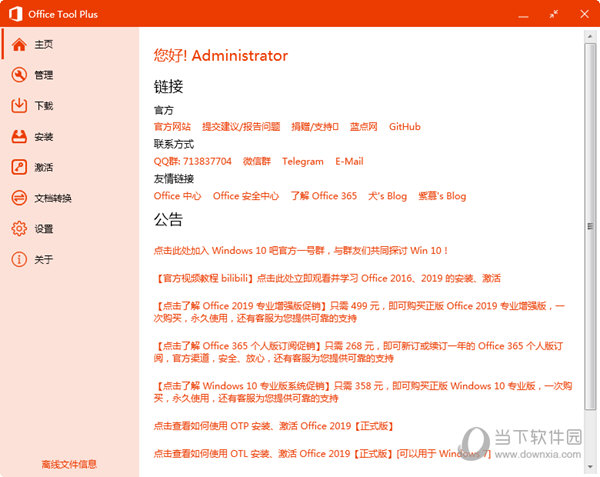The height and width of the screenshot is (477, 600).
Task: Go to the 下载 section
Action: [70, 106]
